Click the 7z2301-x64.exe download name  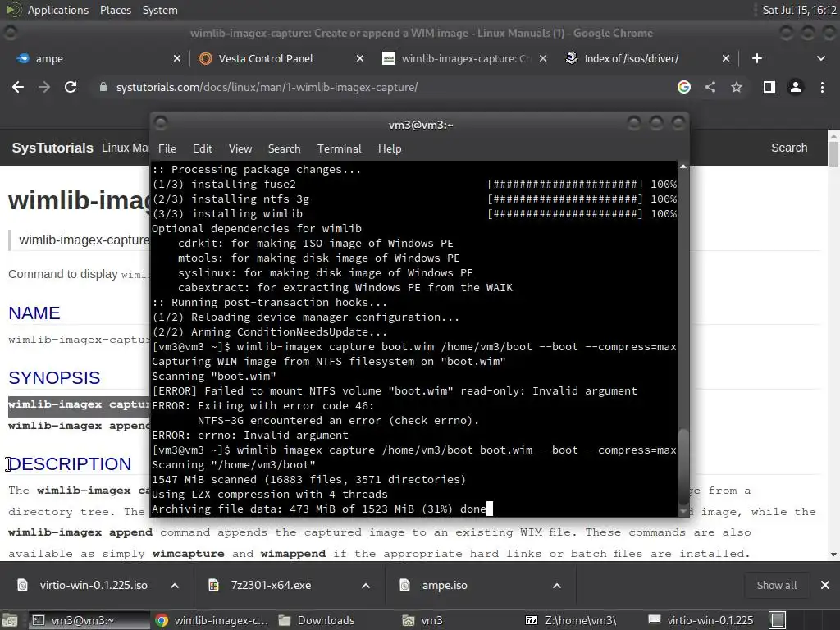[271, 585]
